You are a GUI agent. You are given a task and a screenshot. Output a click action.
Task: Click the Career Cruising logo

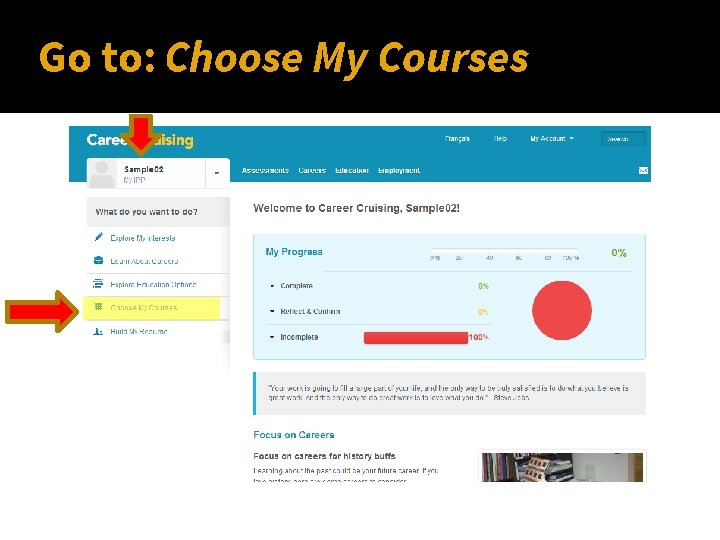tap(140, 140)
